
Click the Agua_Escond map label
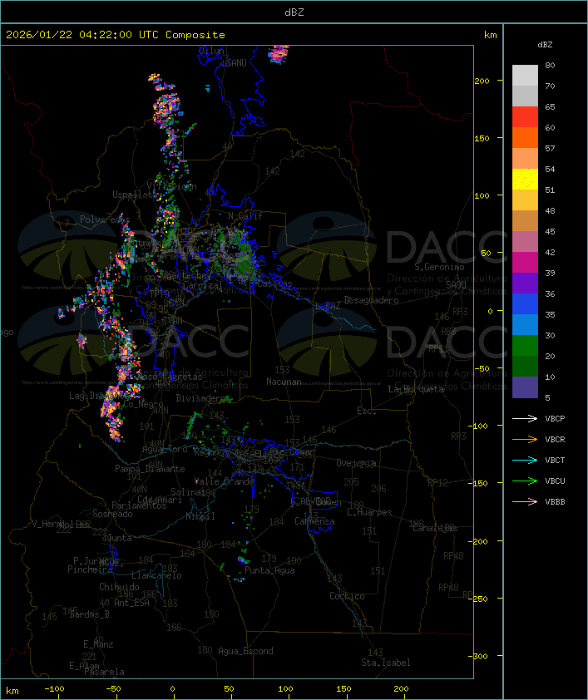point(245,651)
